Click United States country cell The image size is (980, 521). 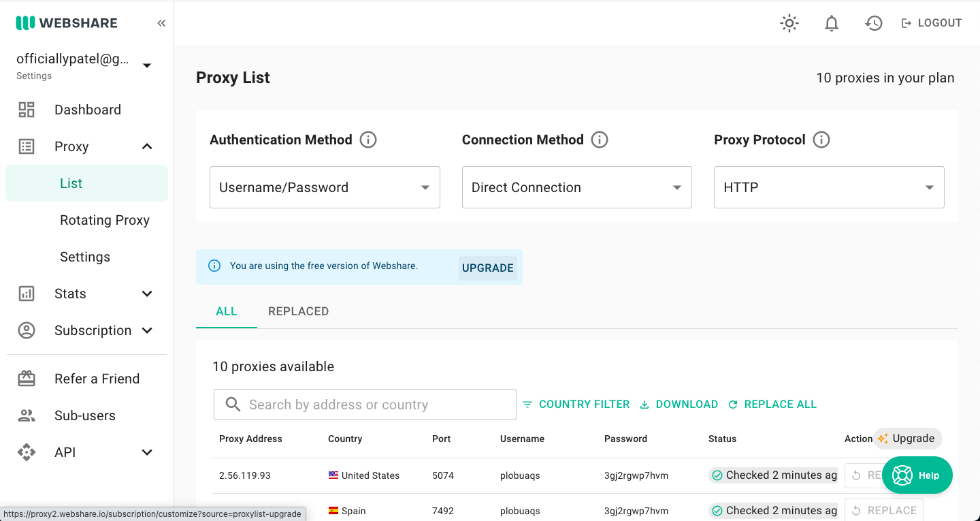coord(364,475)
